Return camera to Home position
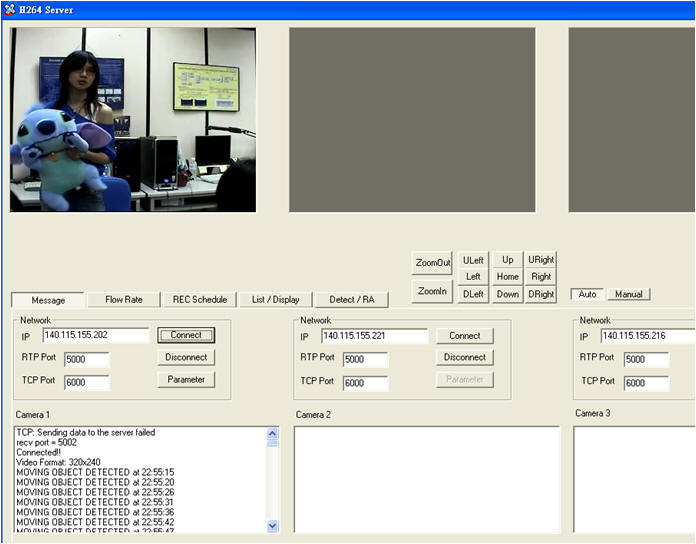The width and height of the screenshot is (696, 544). coord(508,277)
